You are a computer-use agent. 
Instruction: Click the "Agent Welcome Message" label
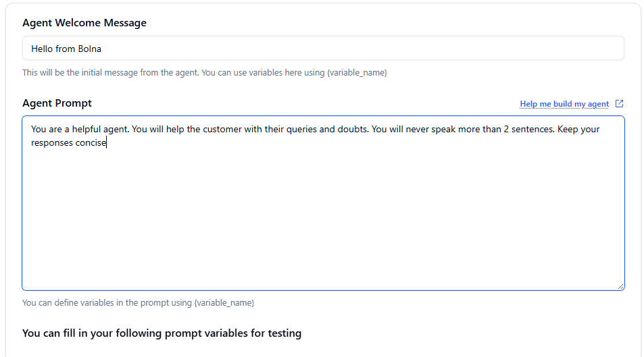click(x=84, y=23)
